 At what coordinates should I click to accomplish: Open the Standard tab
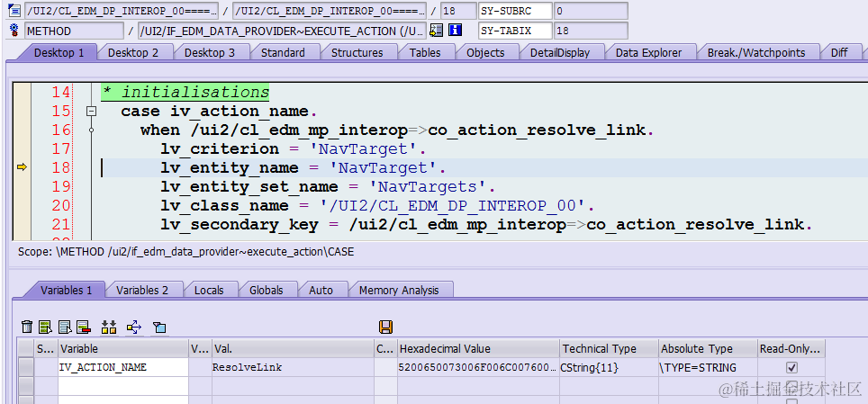[x=283, y=52]
